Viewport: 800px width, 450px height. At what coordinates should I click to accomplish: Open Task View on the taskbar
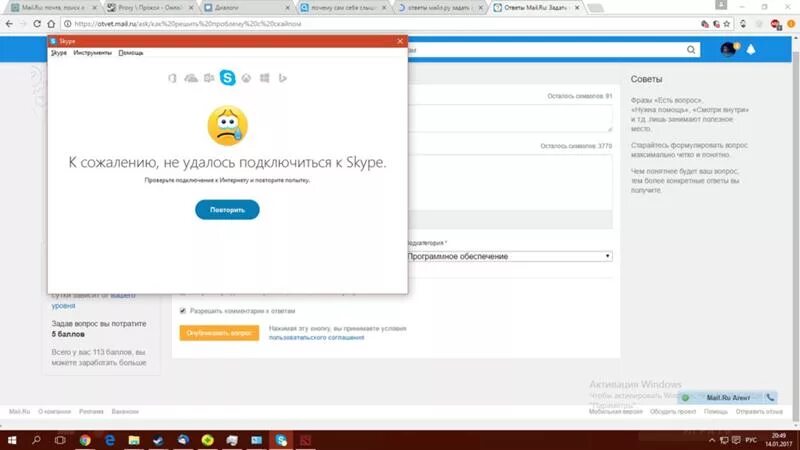pos(60,440)
